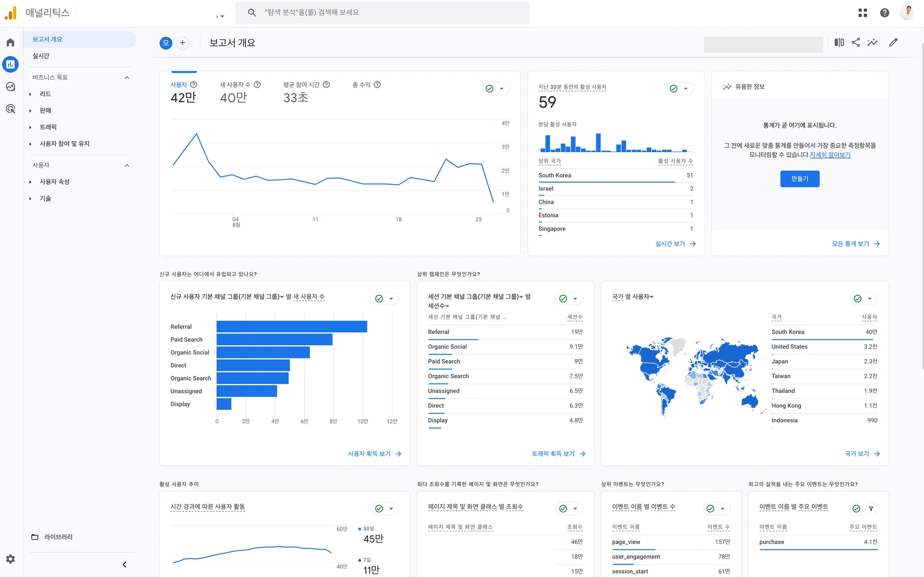Open Insights sparkline icon in header
Viewport: 924px width, 577px height.
(x=873, y=42)
